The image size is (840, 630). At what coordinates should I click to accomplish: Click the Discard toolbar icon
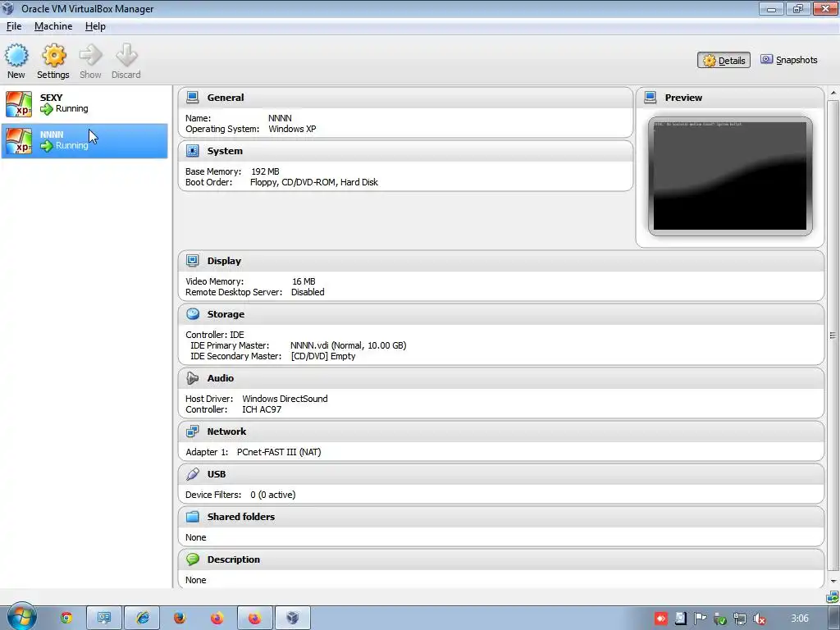coord(126,55)
